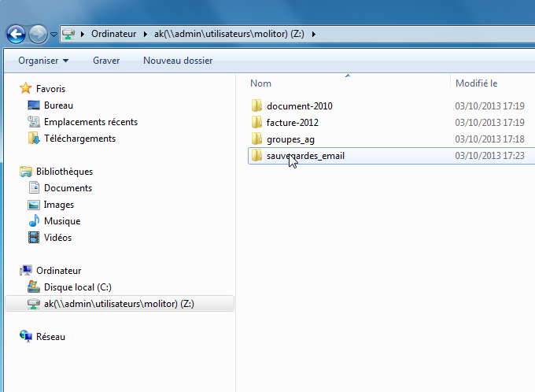Click the groupes_ag folder icon
The image size is (535, 392).
pyautogui.click(x=256, y=139)
